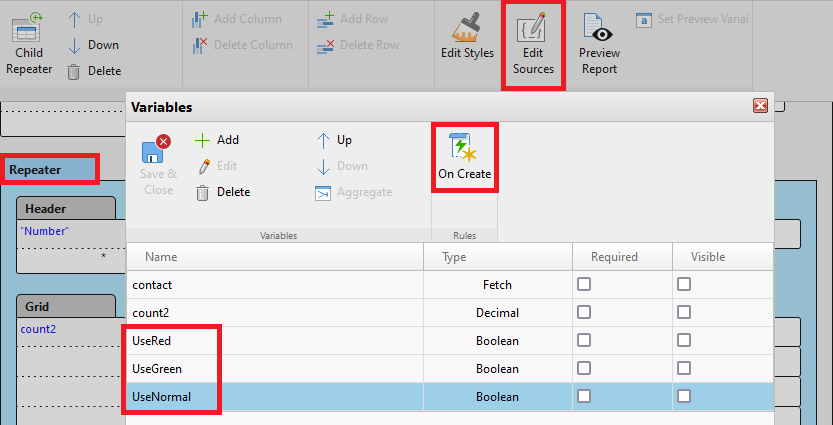This screenshot has height=425, width=833.
Task: Toggle Required checkbox for contact
Action: [584, 285]
